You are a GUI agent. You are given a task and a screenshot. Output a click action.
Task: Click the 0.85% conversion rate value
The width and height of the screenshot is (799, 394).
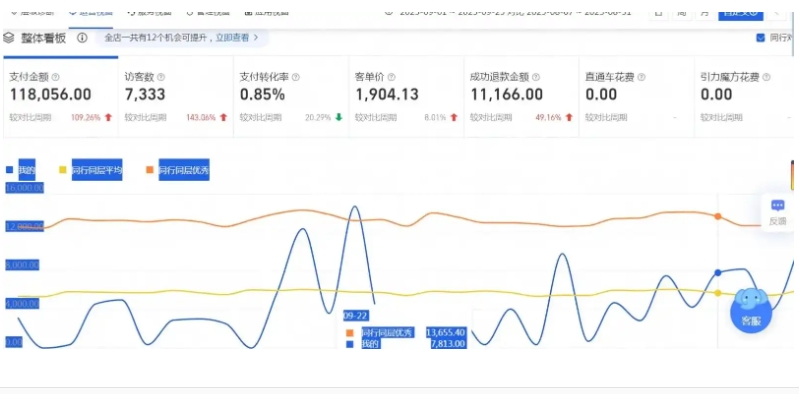(x=262, y=94)
